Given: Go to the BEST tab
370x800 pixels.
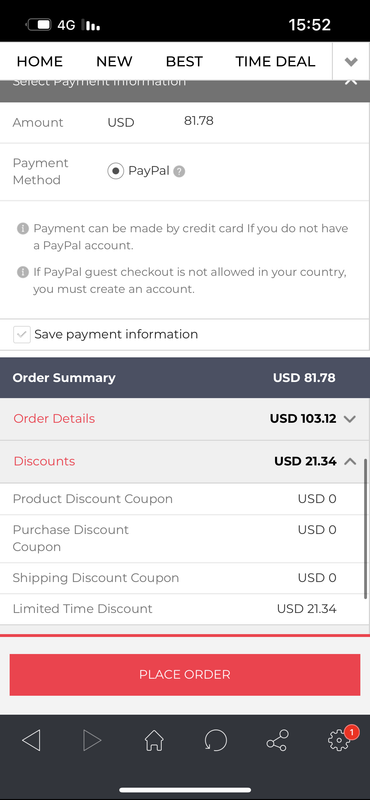Looking at the screenshot, I should click(x=184, y=62).
